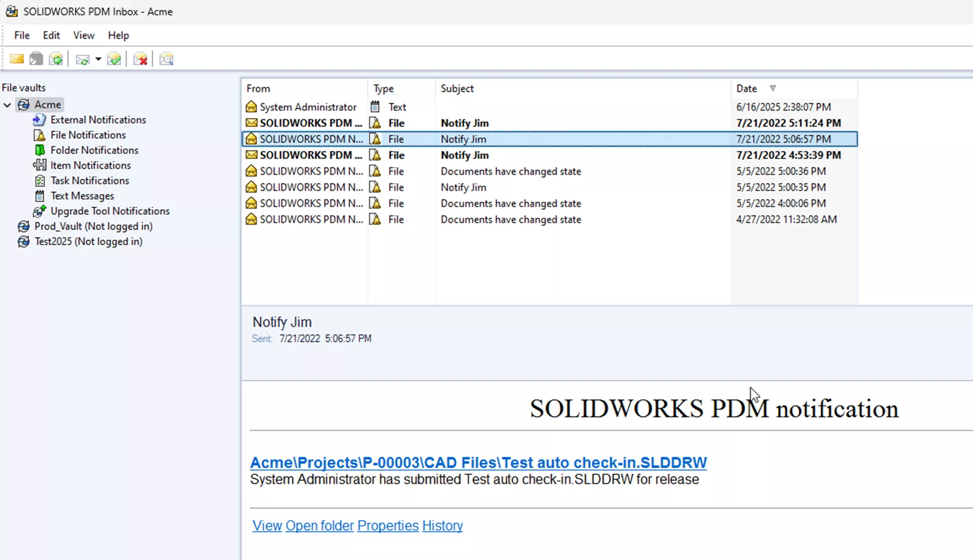Viewport: 973px width, 560px height.
Task: Click the Forward message green arrow icon
Action: tap(56, 59)
